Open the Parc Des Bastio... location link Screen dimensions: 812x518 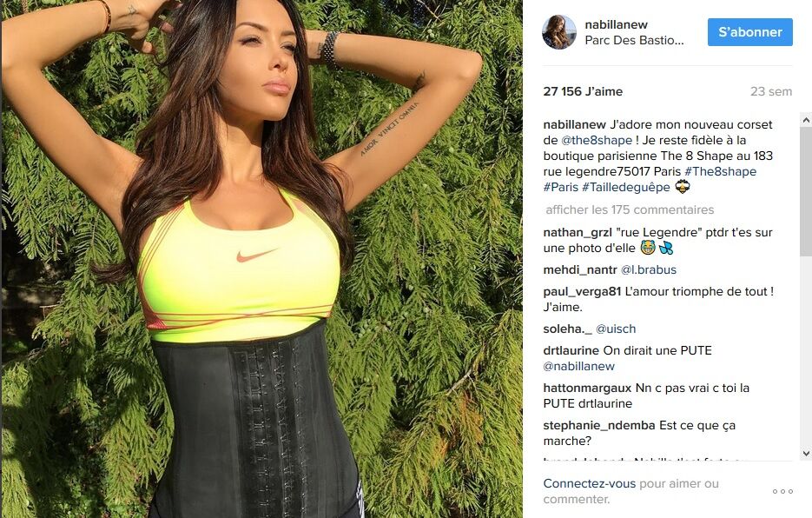point(634,40)
